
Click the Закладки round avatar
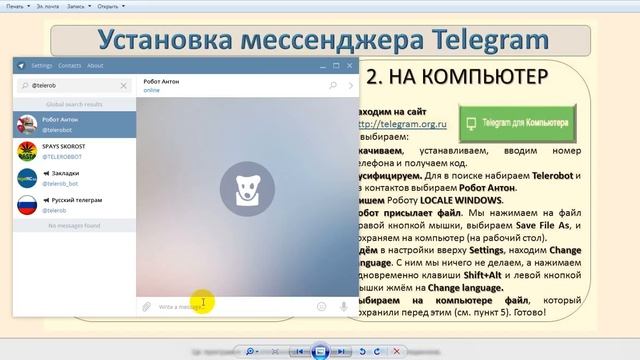pyautogui.click(x=27, y=178)
